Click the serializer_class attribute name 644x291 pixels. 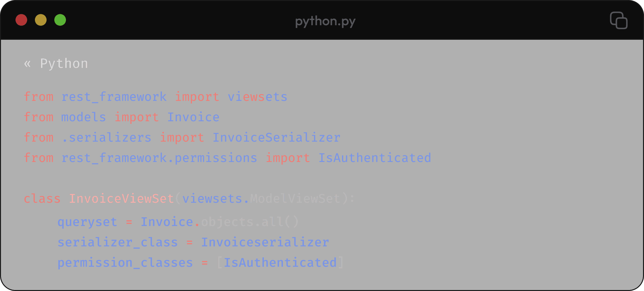coord(118,242)
